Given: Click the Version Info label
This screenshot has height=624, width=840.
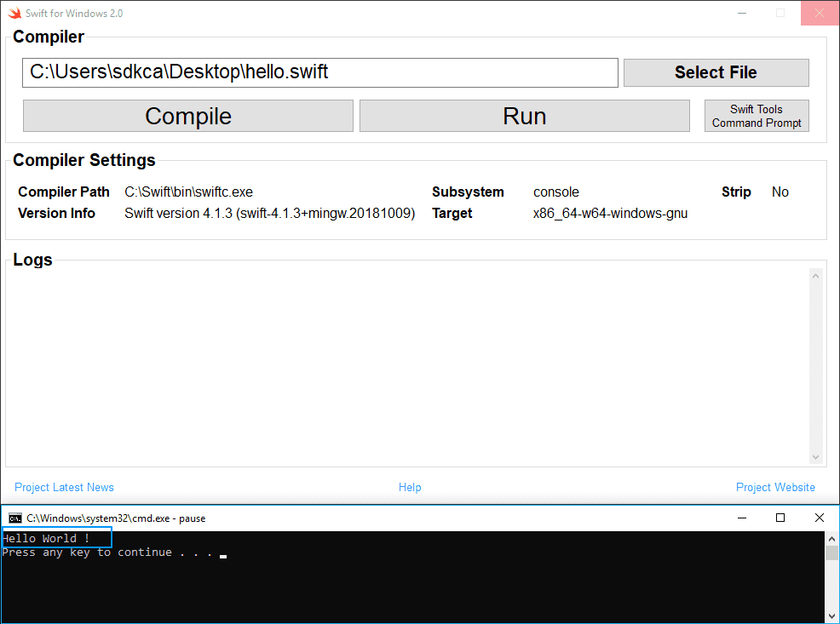Looking at the screenshot, I should click(x=57, y=214).
